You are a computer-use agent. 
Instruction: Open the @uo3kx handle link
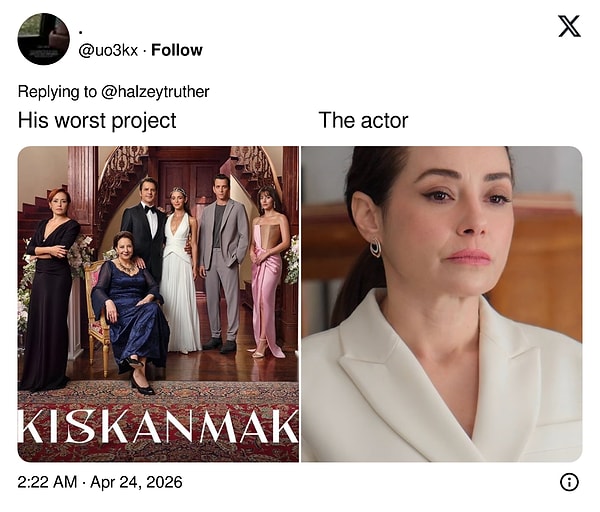[x=108, y=51]
